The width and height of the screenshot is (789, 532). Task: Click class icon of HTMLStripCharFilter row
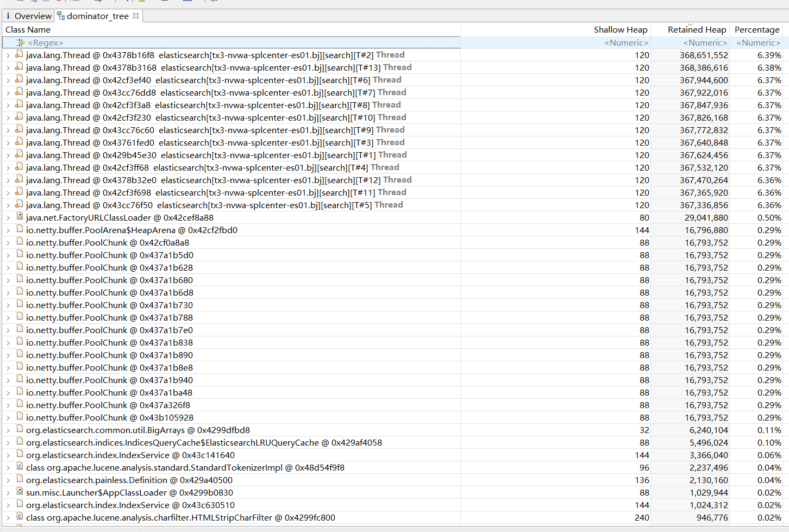tap(20, 517)
